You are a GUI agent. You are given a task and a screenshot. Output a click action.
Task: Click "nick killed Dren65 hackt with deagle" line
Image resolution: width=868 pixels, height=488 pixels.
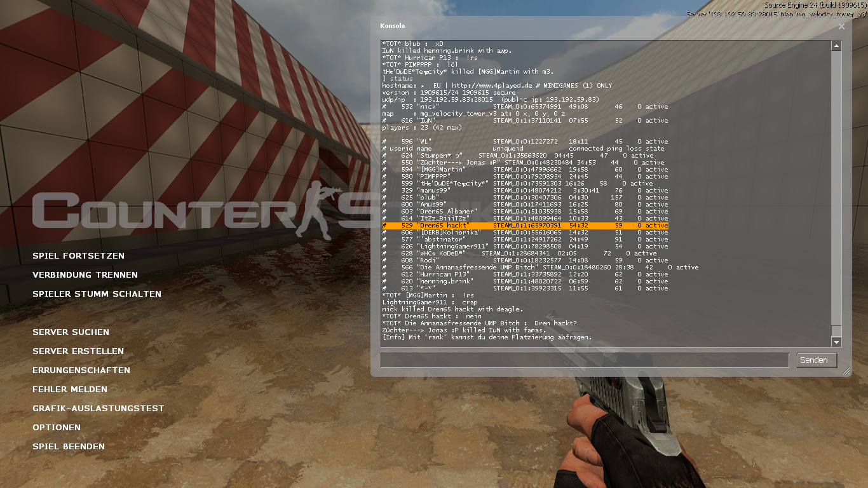(452, 309)
